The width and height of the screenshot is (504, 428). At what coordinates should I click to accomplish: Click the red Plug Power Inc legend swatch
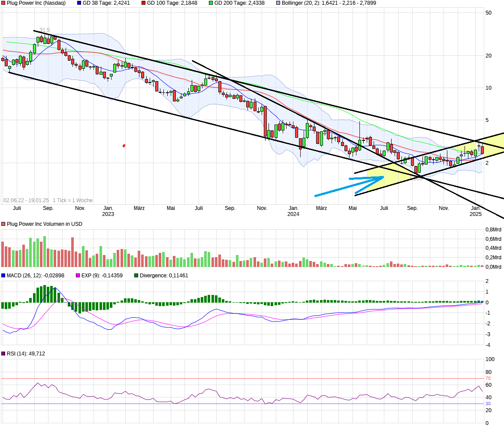[3, 3]
